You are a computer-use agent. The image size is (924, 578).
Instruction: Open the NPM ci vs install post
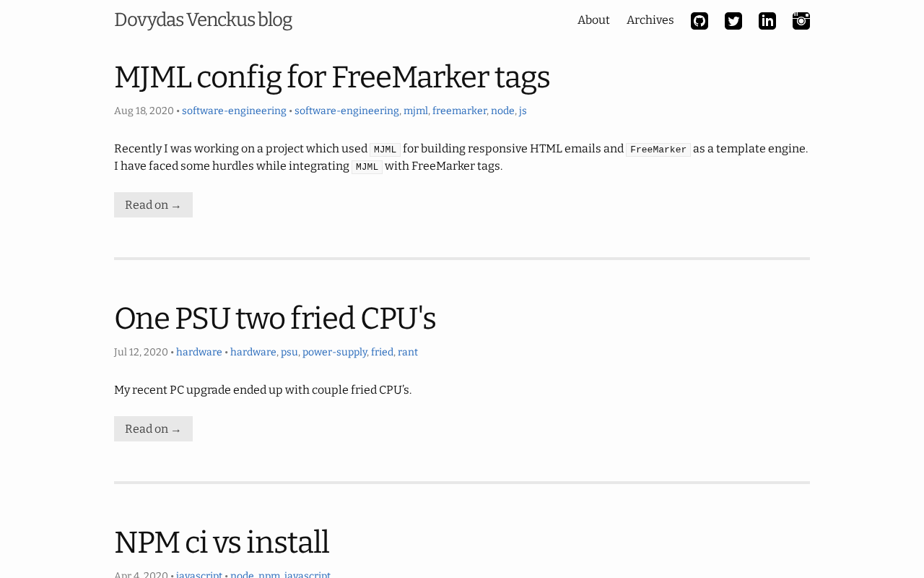click(221, 543)
